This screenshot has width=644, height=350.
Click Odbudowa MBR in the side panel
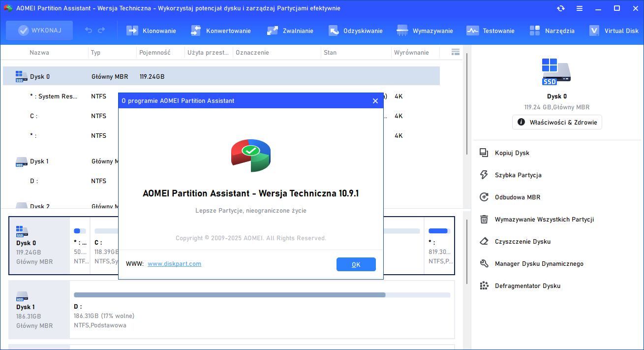coord(518,197)
